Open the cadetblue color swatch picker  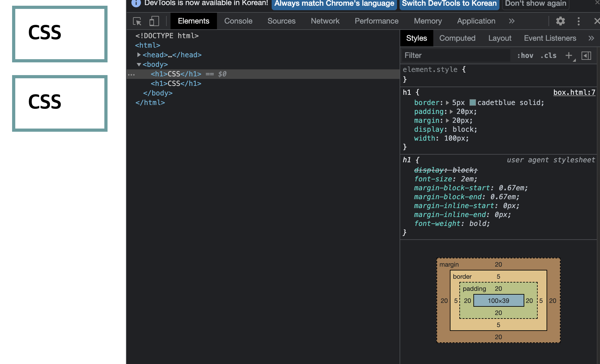tap(473, 102)
